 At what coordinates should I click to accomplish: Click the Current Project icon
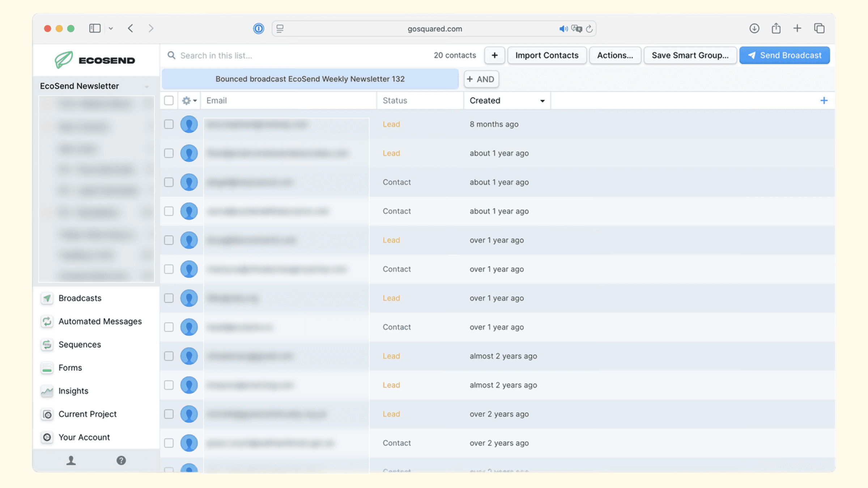point(47,414)
